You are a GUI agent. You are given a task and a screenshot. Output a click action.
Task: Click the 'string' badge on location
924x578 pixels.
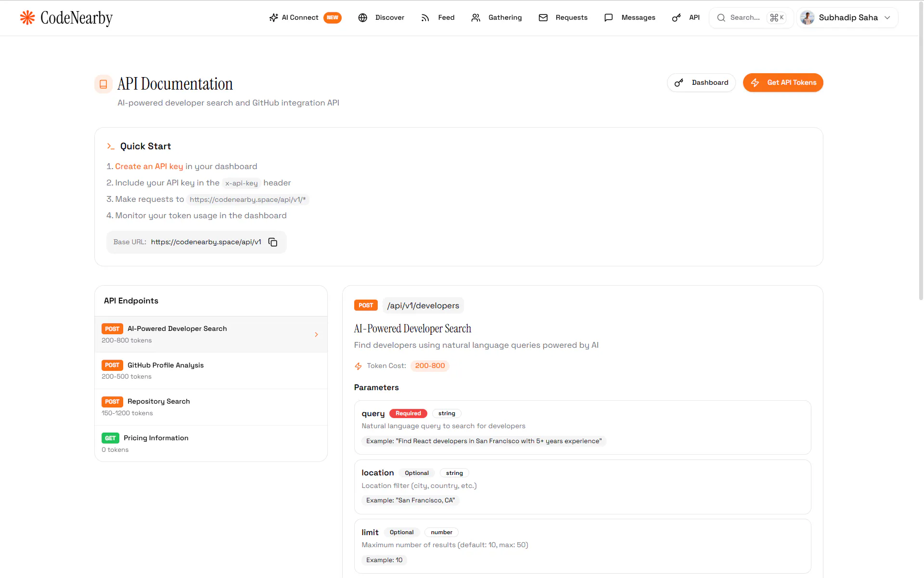click(x=454, y=473)
